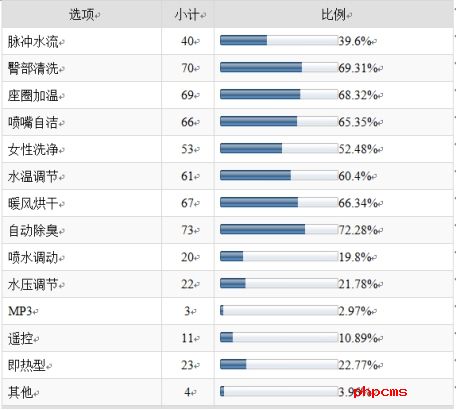Viewport: 456px width, 410px height.
Task: Select the 即热型 option label
Action: coord(27,366)
